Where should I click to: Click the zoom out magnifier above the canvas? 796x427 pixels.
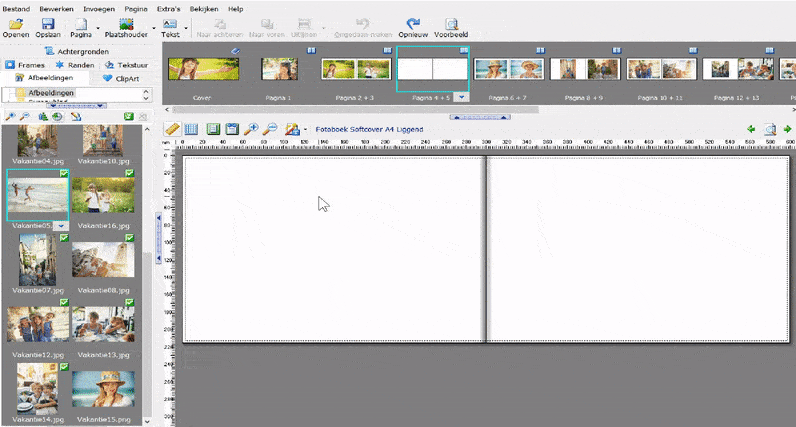tap(270, 129)
